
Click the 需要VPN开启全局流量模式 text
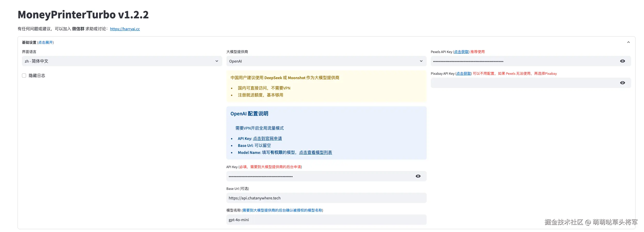pos(259,128)
